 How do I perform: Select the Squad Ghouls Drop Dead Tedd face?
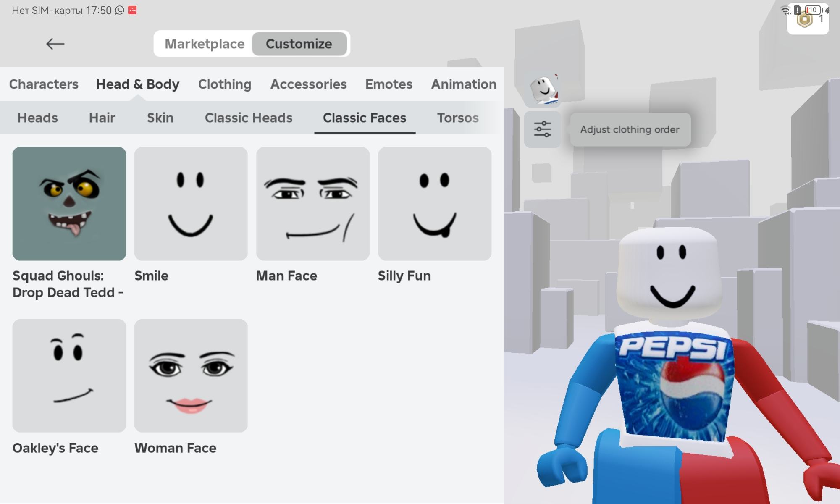(x=69, y=204)
